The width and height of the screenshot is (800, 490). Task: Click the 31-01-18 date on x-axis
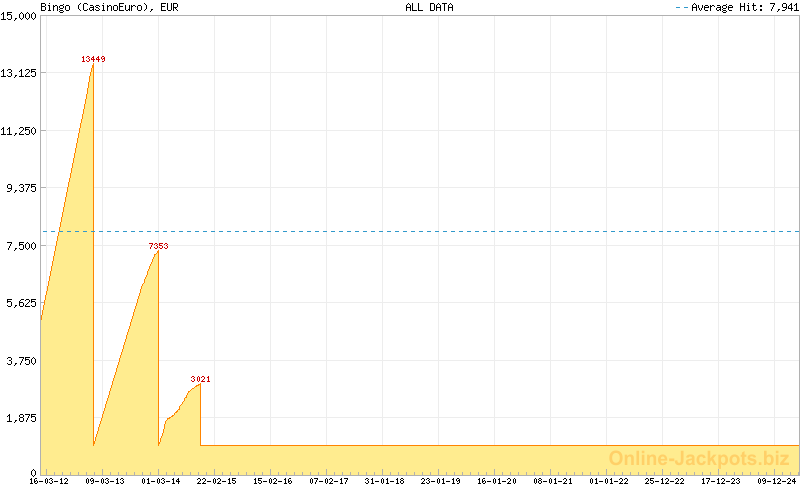pyautogui.click(x=385, y=481)
